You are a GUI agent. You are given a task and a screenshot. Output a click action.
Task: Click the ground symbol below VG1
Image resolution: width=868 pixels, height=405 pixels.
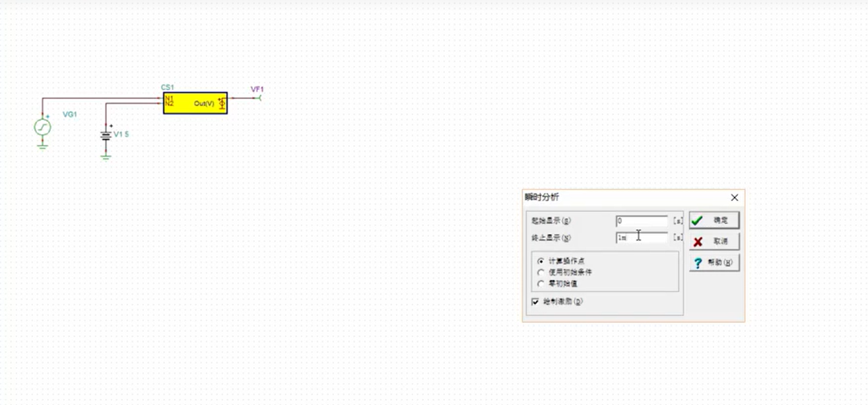[42, 147]
